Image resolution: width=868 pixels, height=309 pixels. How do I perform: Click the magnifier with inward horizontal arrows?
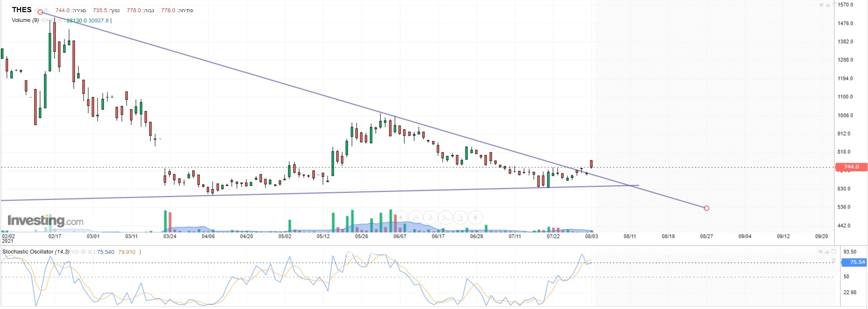(x=460, y=218)
